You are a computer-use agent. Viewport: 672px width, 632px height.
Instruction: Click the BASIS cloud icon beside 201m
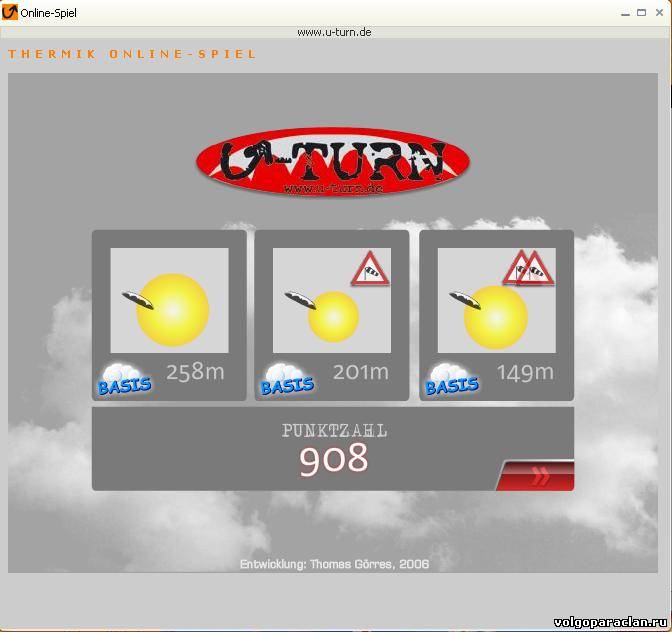pyautogui.click(x=287, y=379)
